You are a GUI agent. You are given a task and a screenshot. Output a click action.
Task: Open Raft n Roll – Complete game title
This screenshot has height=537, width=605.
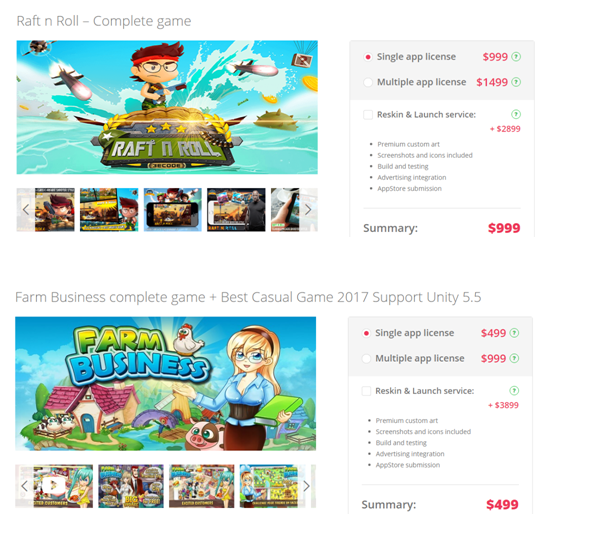(104, 21)
